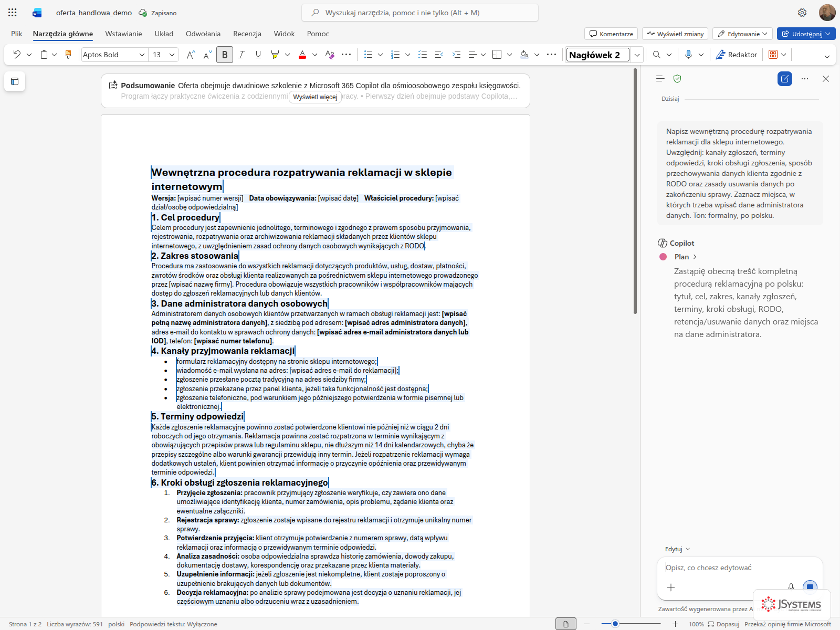Open the Copilot pane hamburger menu
Image resolution: width=840 pixels, height=630 pixels.
click(x=660, y=79)
